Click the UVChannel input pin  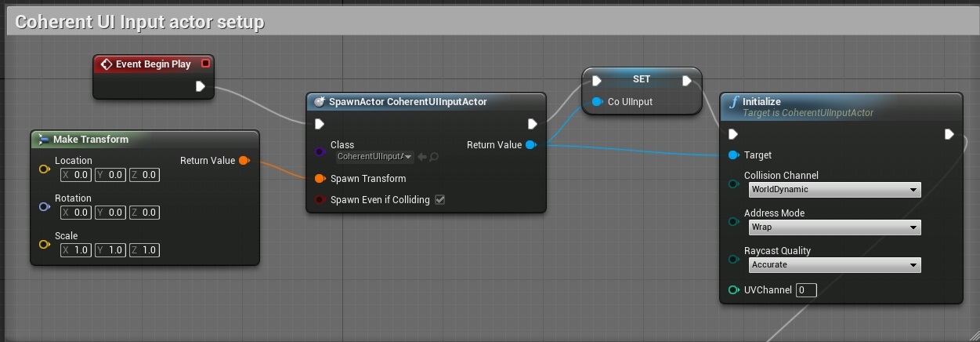(733, 290)
